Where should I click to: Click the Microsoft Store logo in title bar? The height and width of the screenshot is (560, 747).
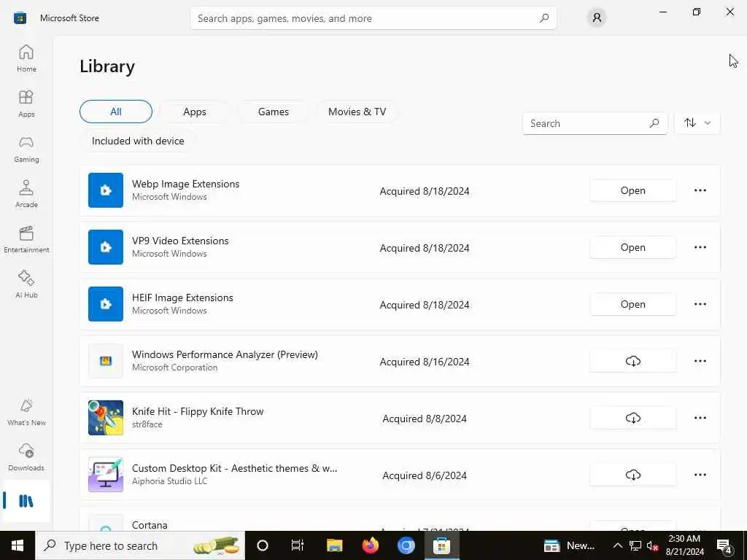click(x=20, y=18)
